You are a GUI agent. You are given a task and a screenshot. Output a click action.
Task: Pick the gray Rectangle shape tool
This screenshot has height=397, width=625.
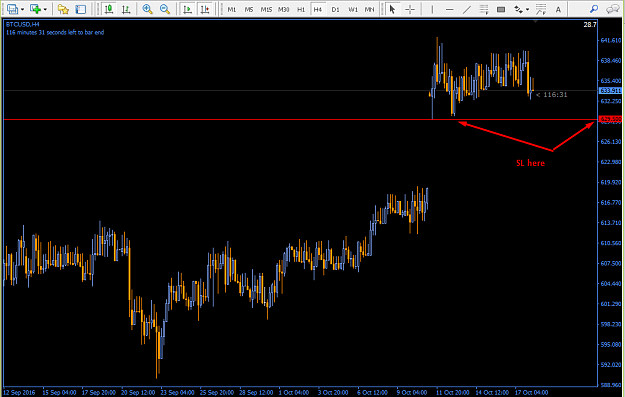pos(501,9)
